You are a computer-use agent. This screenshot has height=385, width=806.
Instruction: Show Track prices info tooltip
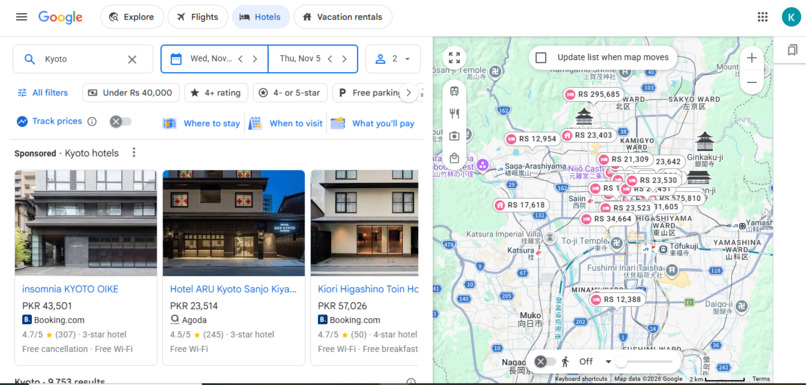pos(92,121)
